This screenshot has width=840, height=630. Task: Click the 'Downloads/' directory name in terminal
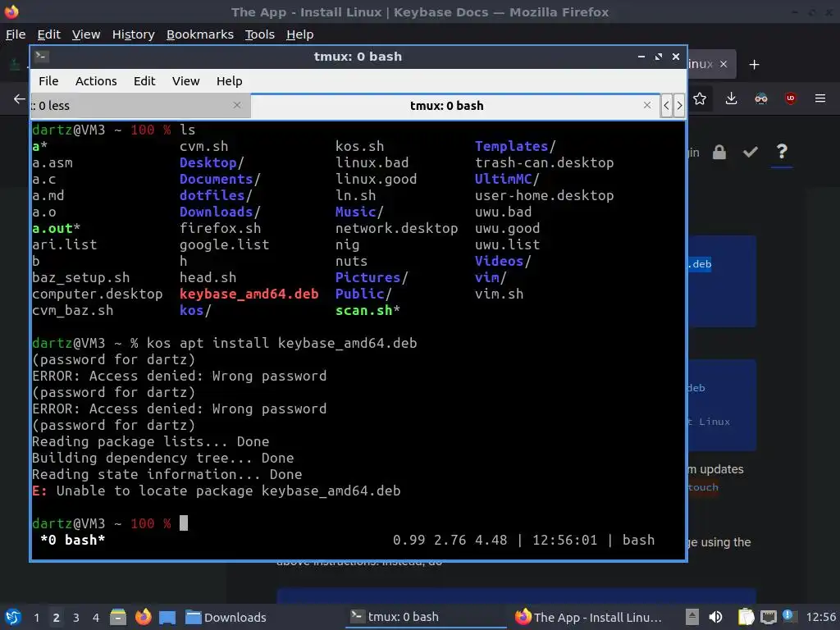[220, 212]
